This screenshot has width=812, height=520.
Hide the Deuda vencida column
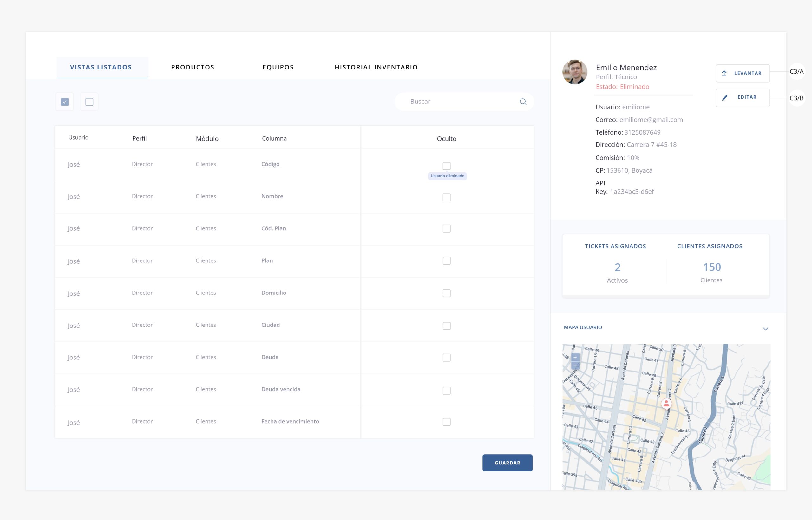pos(446,390)
